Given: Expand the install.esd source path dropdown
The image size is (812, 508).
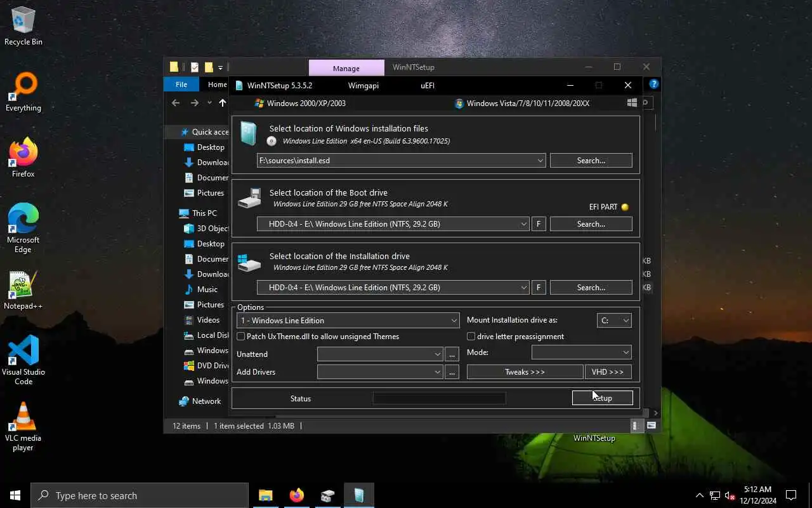Looking at the screenshot, I should pyautogui.click(x=540, y=161).
